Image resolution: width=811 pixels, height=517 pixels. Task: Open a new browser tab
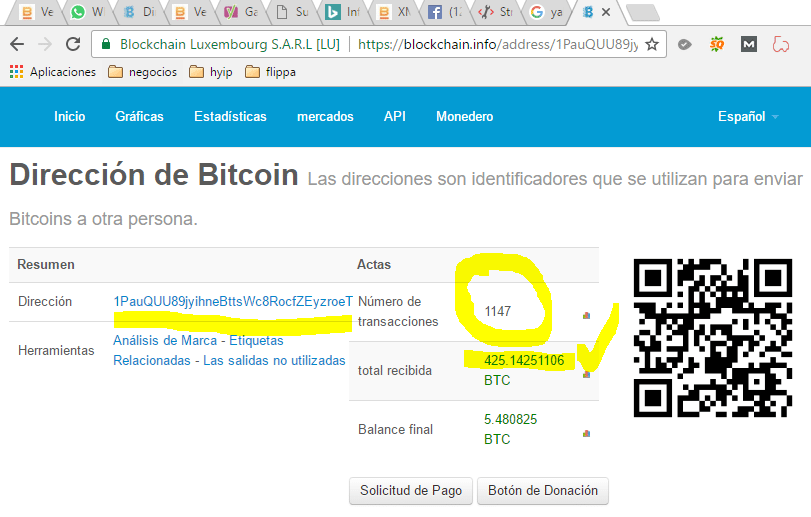coord(642,12)
